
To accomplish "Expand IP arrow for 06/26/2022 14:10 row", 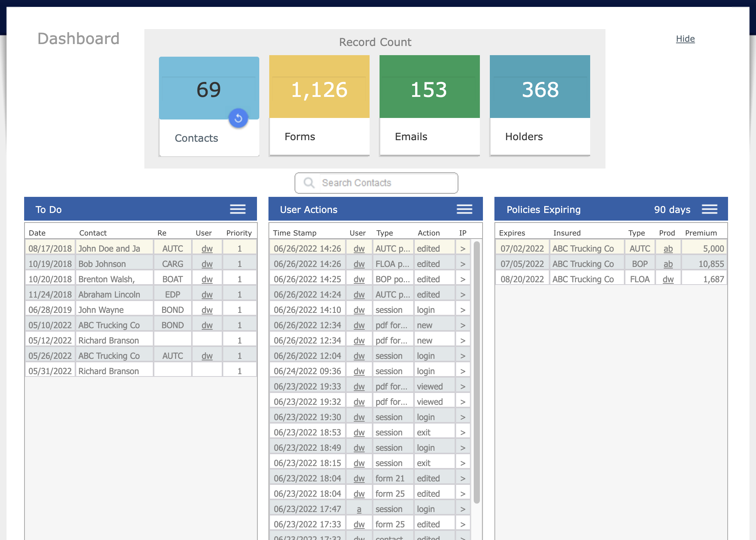I will [463, 310].
